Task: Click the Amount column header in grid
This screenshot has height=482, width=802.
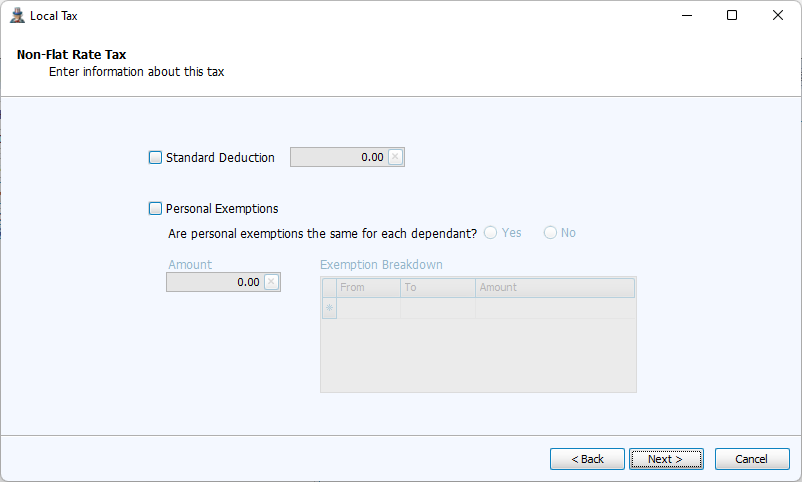Action: [x=554, y=288]
